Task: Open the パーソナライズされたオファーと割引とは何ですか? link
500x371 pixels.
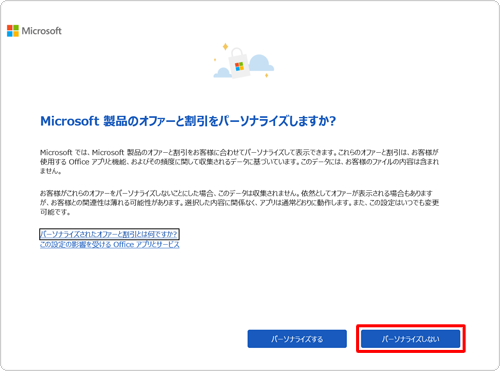Action: click(x=109, y=234)
